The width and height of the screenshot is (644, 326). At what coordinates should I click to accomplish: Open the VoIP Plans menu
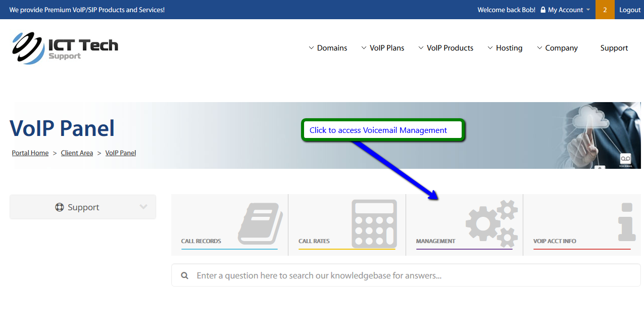click(x=383, y=48)
